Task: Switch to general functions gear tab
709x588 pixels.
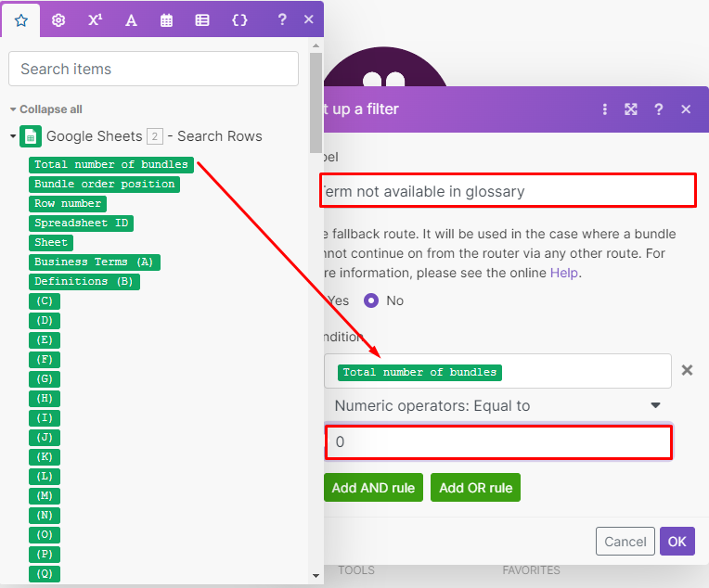Action: tap(58, 20)
